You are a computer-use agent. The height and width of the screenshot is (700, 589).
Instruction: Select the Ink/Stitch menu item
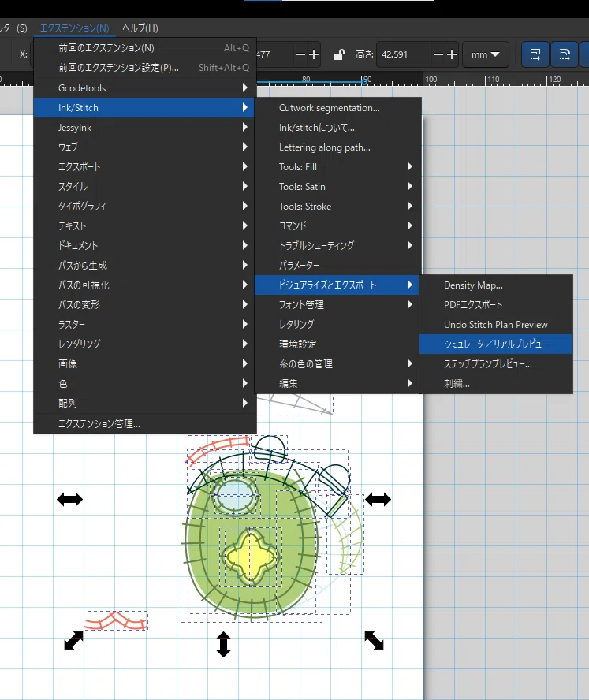click(x=144, y=107)
